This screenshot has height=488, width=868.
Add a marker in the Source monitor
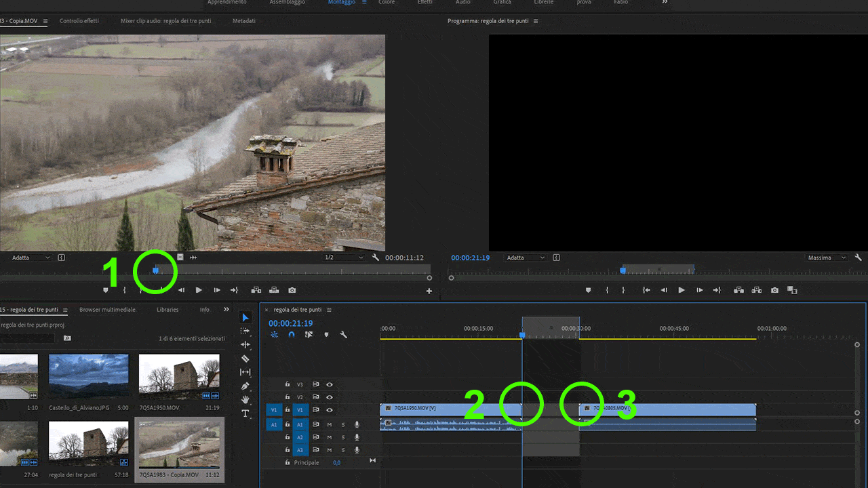click(x=105, y=289)
